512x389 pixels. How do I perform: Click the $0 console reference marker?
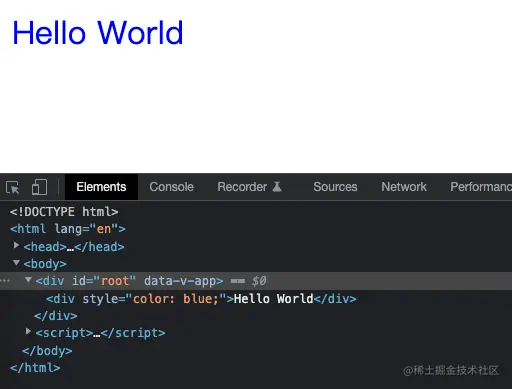click(x=259, y=281)
